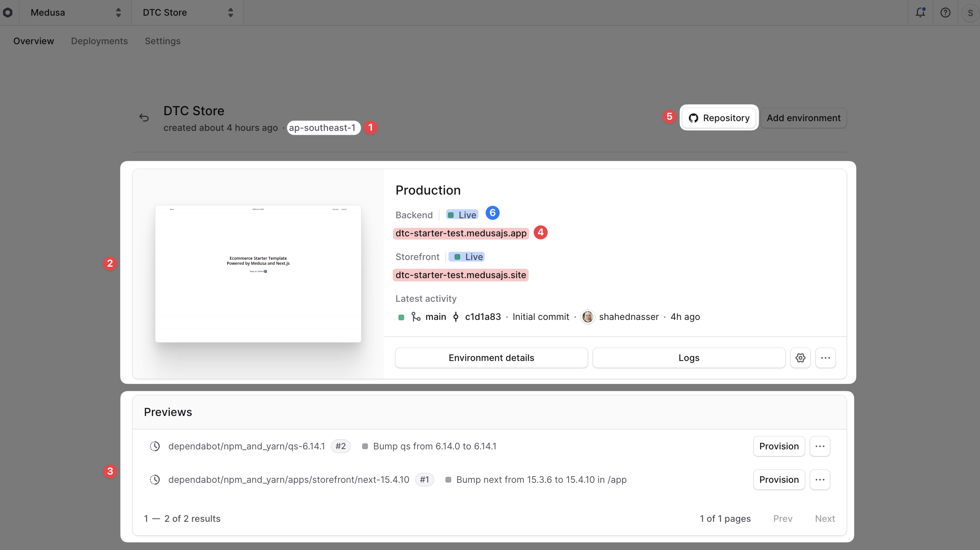Image resolution: width=980 pixels, height=550 pixels.
Task: Open the environment settings gear next to Logs
Action: (801, 357)
